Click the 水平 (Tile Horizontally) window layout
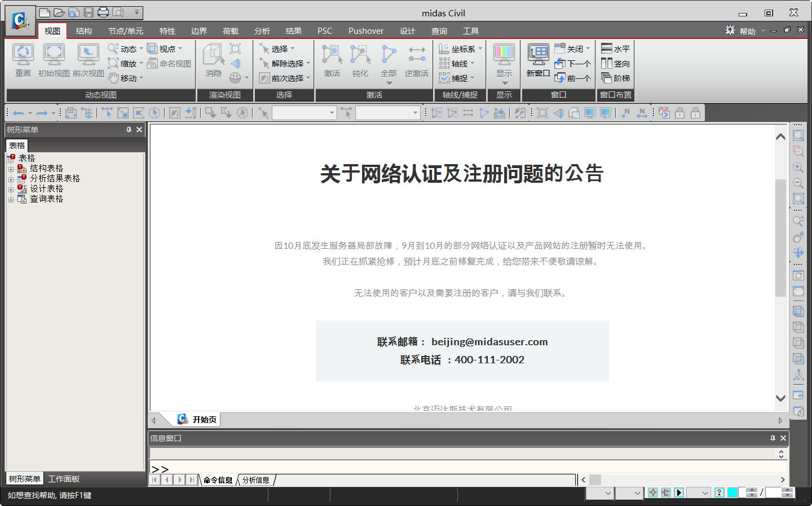 click(x=616, y=49)
